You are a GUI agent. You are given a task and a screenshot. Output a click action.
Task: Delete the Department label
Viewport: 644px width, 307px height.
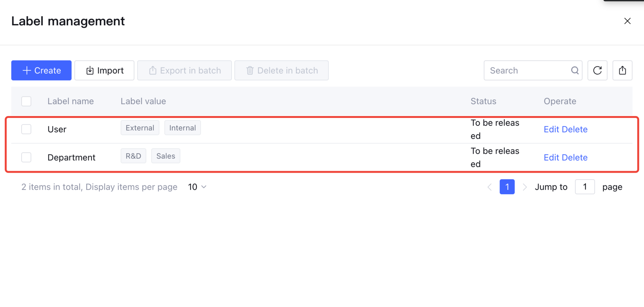coord(574,157)
